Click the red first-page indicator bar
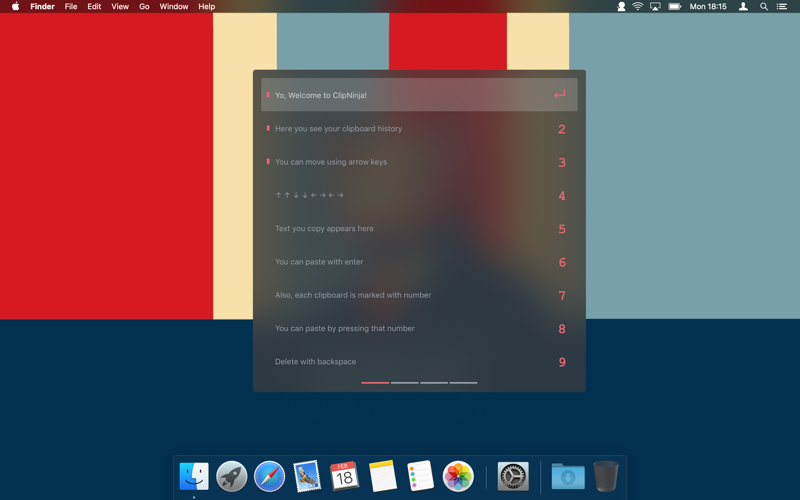 pyautogui.click(x=375, y=383)
